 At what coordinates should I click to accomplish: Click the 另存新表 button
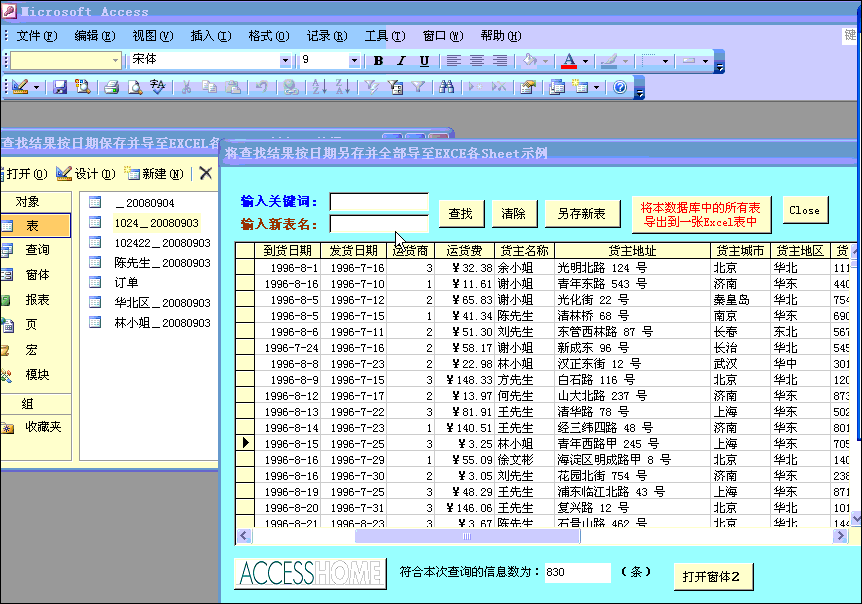pyautogui.click(x=582, y=213)
